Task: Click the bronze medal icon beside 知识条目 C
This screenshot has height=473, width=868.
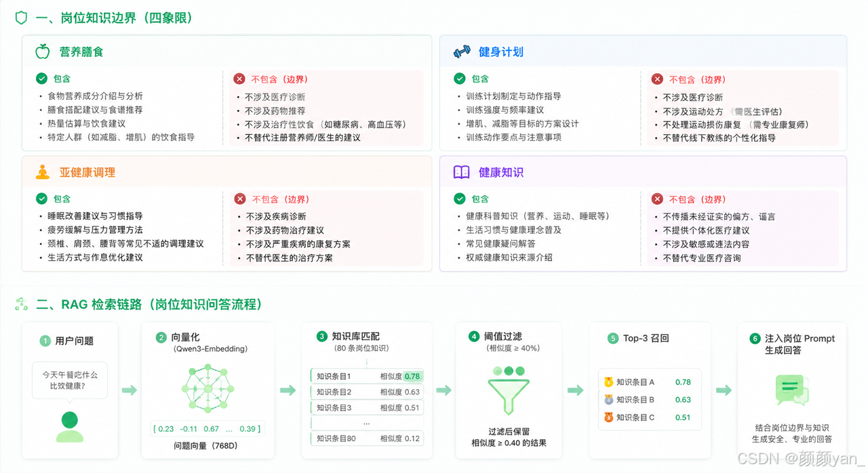Action: (x=608, y=417)
